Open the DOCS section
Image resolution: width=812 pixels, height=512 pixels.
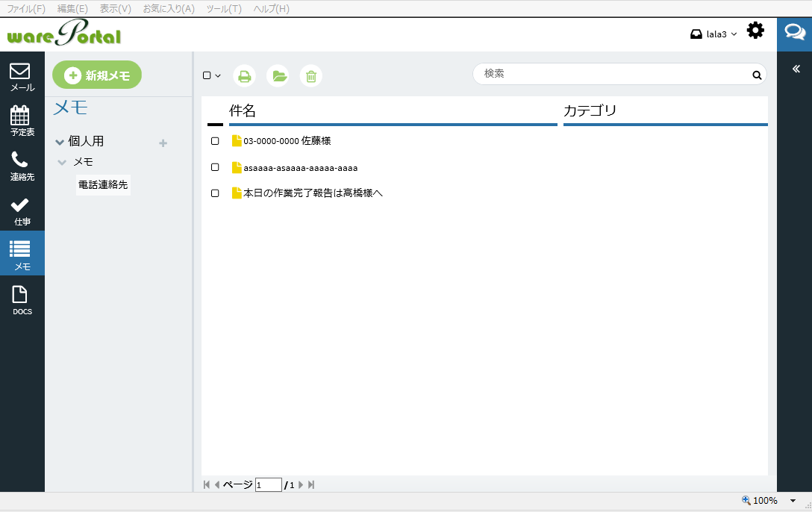coord(22,299)
